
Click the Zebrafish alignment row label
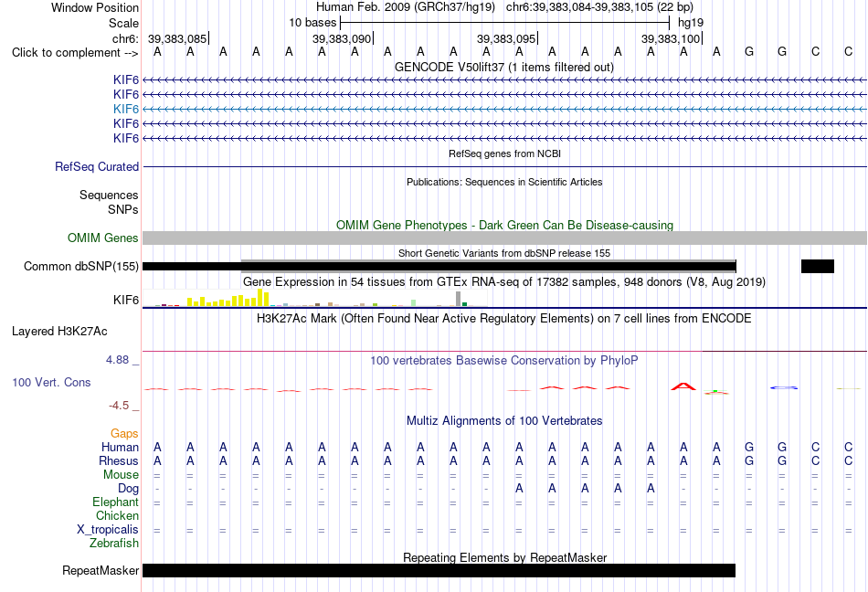click(114, 544)
